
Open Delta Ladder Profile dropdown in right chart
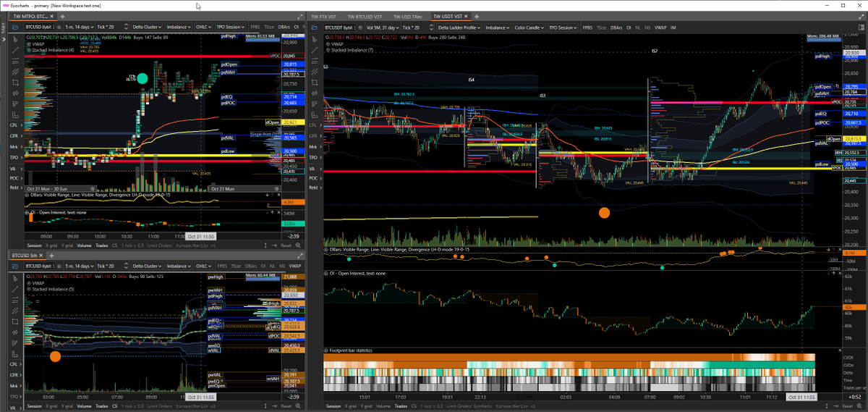pyautogui.click(x=459, y=28)
